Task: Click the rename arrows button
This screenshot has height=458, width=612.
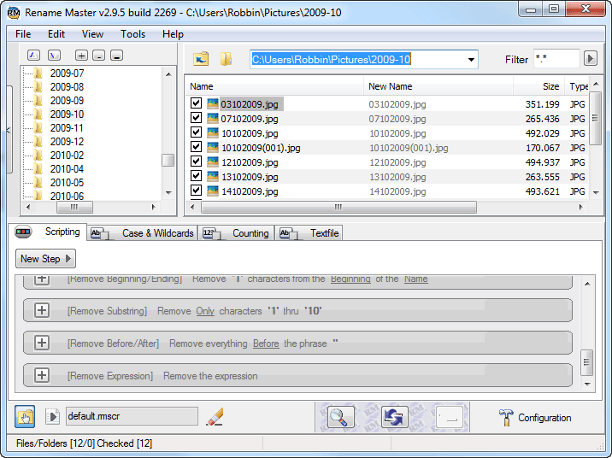Action: [395, 417]
